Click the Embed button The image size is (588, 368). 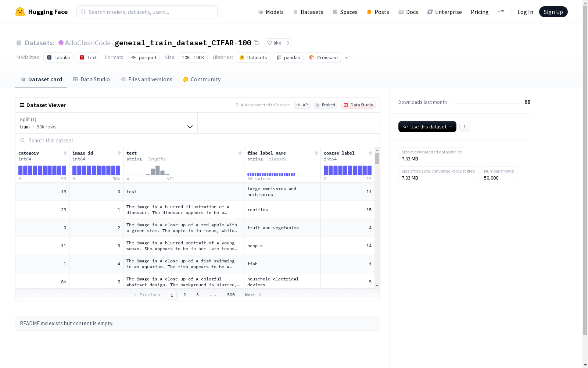(x=325, y=105)
